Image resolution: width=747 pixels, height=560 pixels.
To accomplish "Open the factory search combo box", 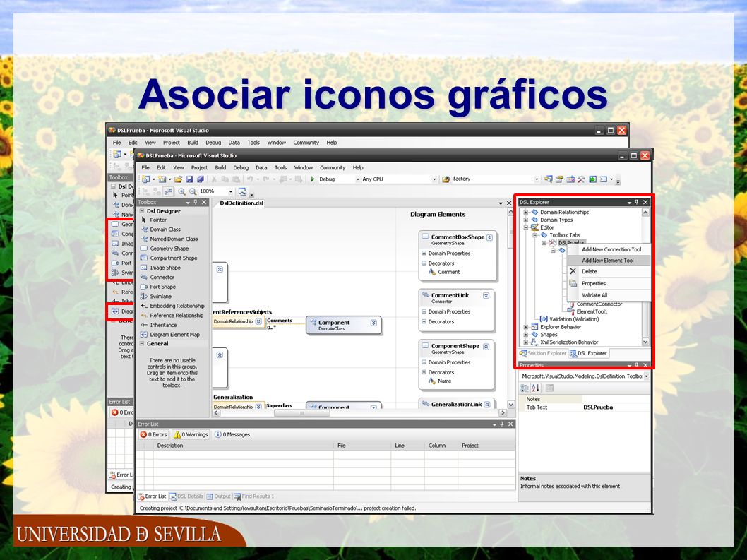I will tap(537, 179).
